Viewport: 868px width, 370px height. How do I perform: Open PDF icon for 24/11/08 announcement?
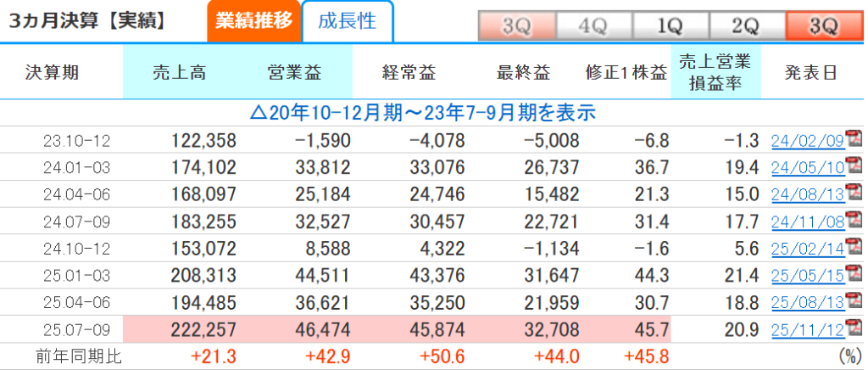853,220
